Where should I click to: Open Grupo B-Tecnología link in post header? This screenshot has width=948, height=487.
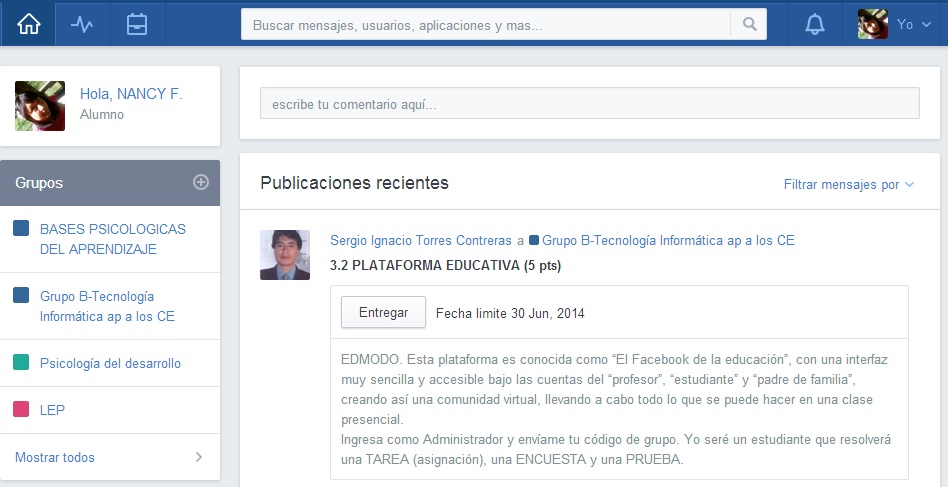click(668, 240)
